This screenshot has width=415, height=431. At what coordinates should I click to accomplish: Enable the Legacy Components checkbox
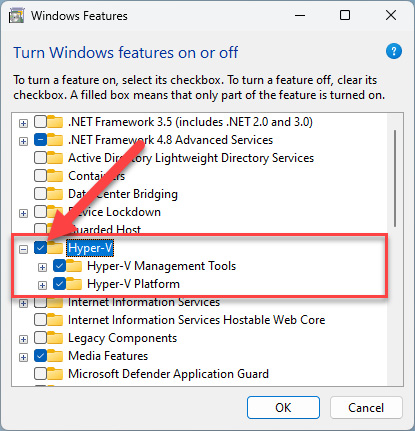pos(40,338)
